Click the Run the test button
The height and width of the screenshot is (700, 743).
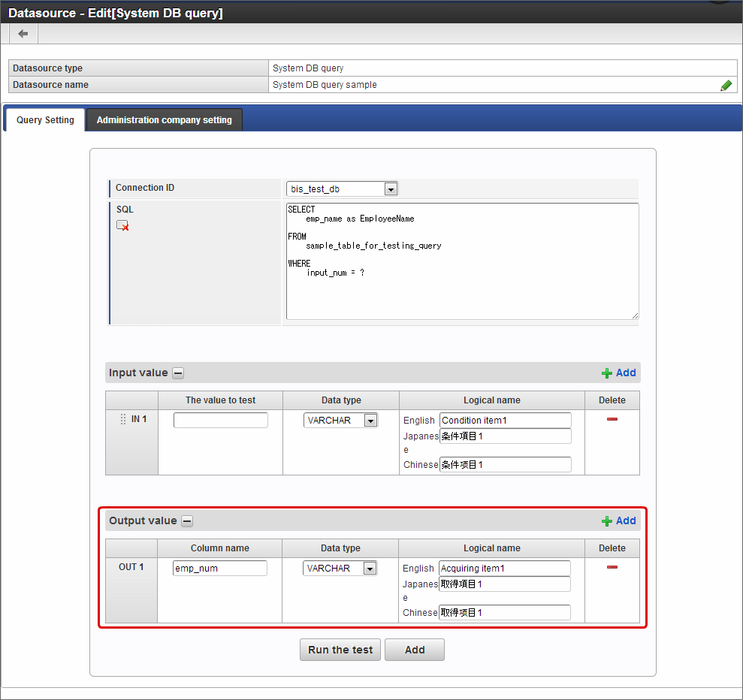point(340,650)
